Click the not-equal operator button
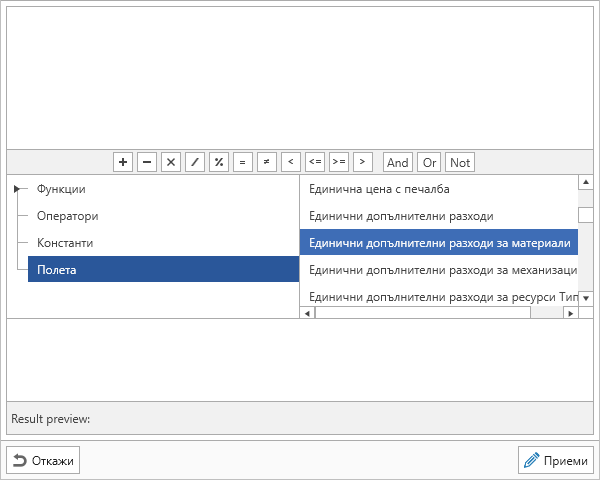 267,162
